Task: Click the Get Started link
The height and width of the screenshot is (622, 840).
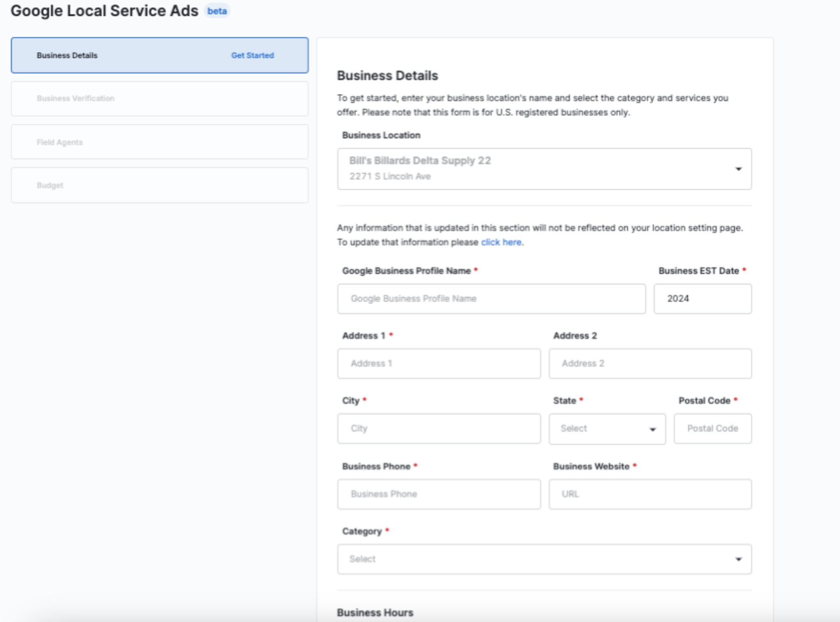Action: (x=252, y=55)
